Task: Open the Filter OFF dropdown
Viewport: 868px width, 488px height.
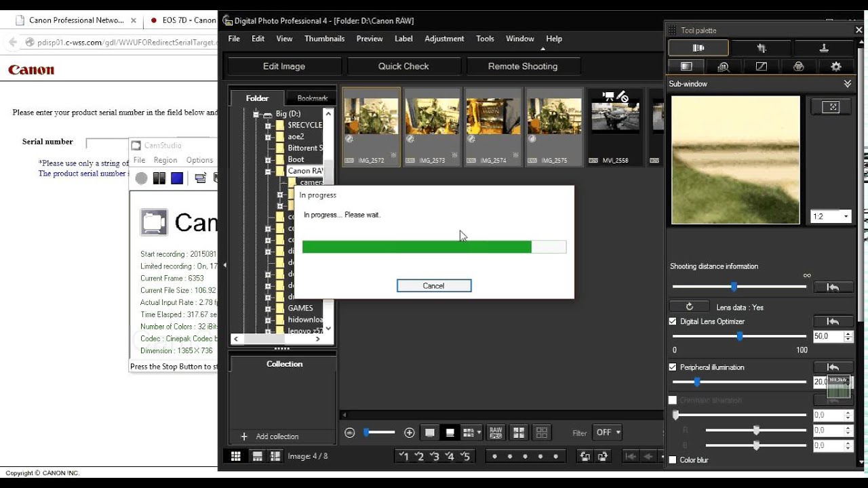Action: coord(608,432)
